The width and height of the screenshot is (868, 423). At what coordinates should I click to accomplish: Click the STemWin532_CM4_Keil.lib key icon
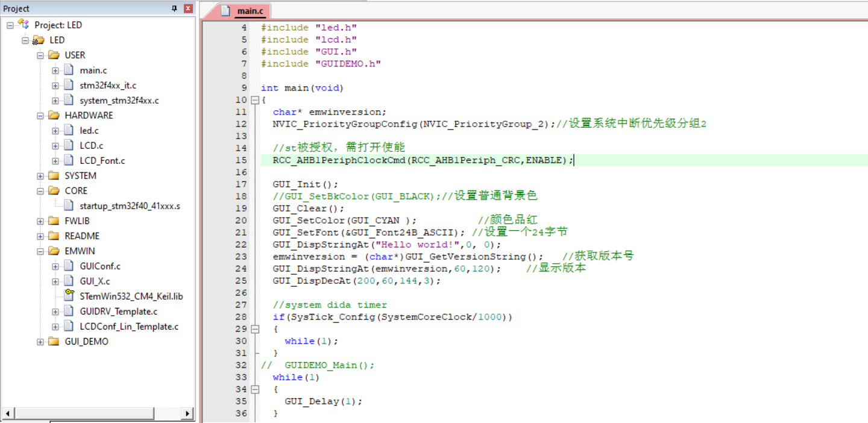pyautogui.click(x=69, y=295)
